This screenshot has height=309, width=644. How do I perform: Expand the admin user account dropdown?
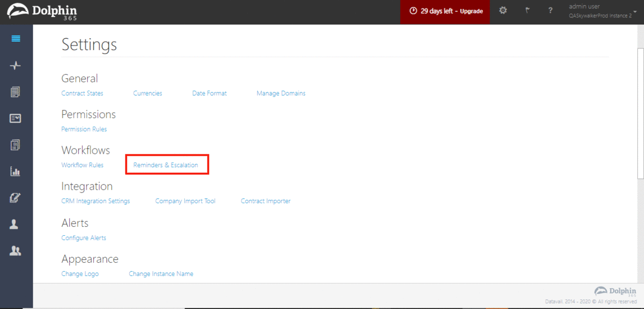tap(601, 11)
